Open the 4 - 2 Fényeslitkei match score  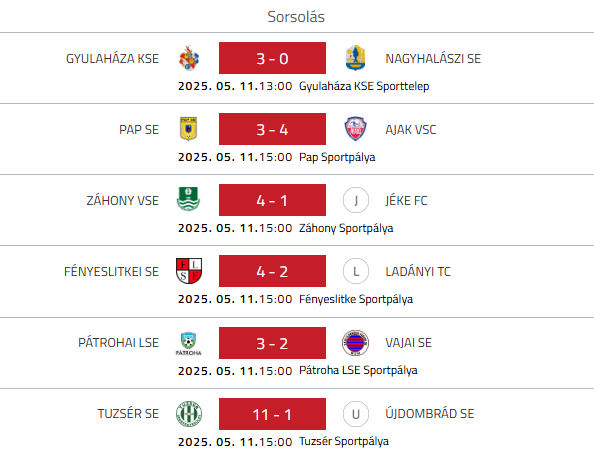[272, 271]
